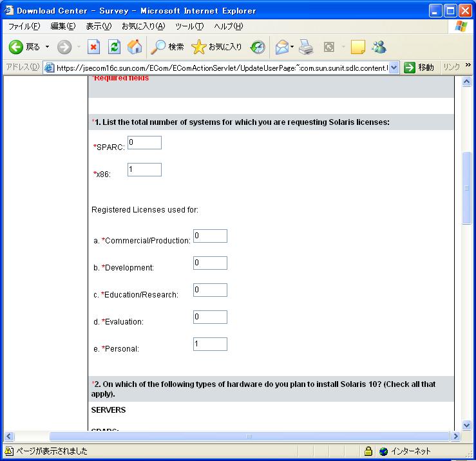Minimize the Internet Explorer window

[x=435, y=11]
